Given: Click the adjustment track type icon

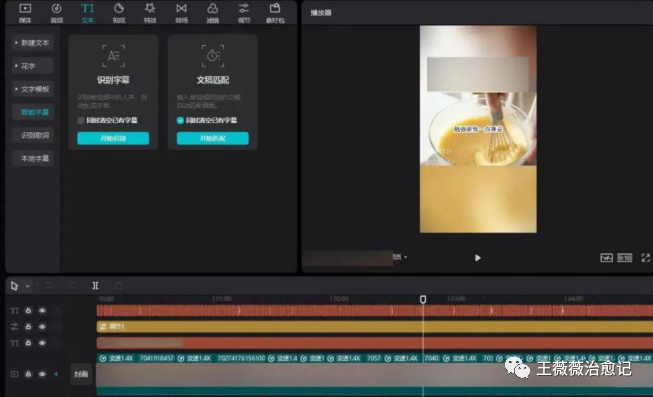Looking at the screenshot, I should [14, 327].
